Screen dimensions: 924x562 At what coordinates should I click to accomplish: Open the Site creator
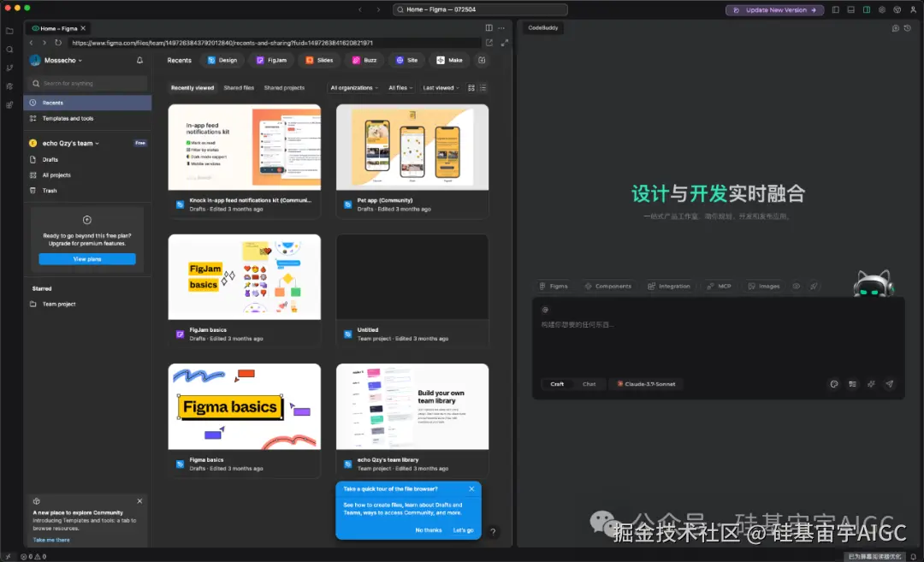point(406,59)
